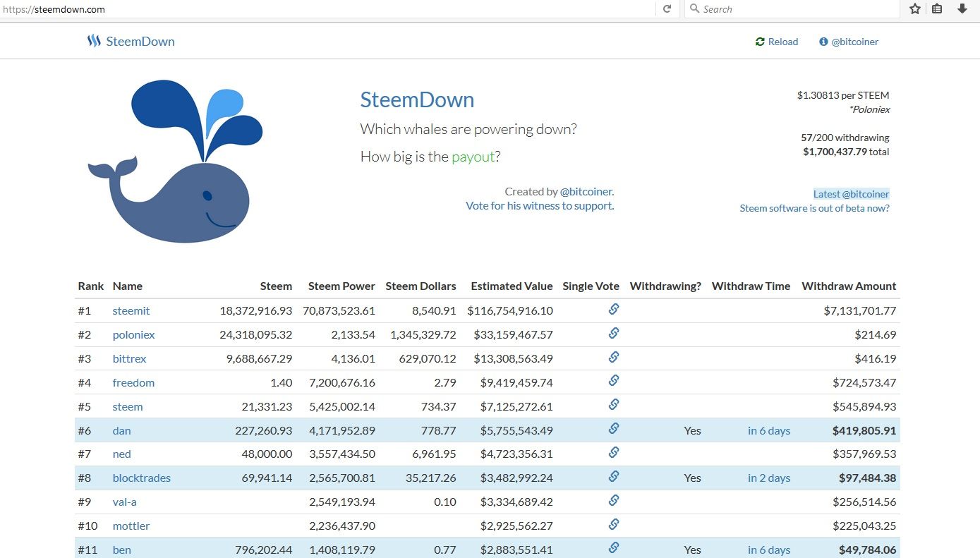
Task: Focus the browser Search field
Action: click(x=792, y=9)
